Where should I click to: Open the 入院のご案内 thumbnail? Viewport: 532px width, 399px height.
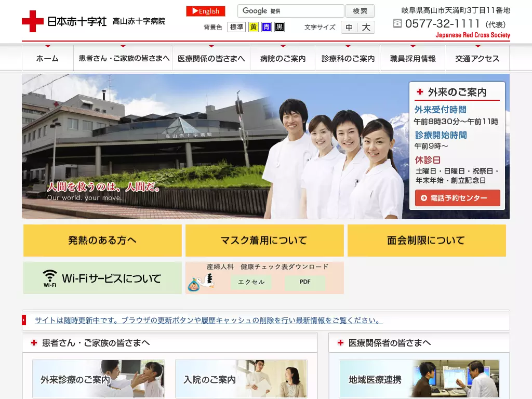pyautogui.click(x=241, y=379)
